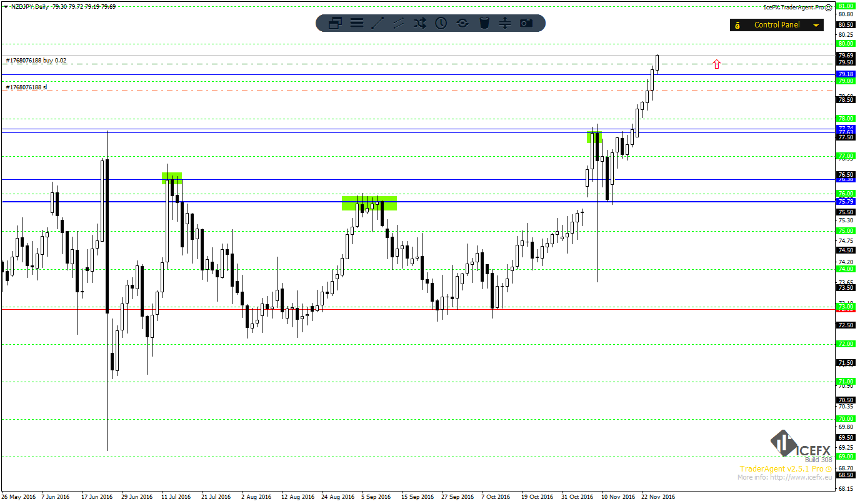Click the eye visibility icon in toolbar
Image resolution: width=860 pixels, height=504 pixels.
pyautogui.click(x=462, y=23)
